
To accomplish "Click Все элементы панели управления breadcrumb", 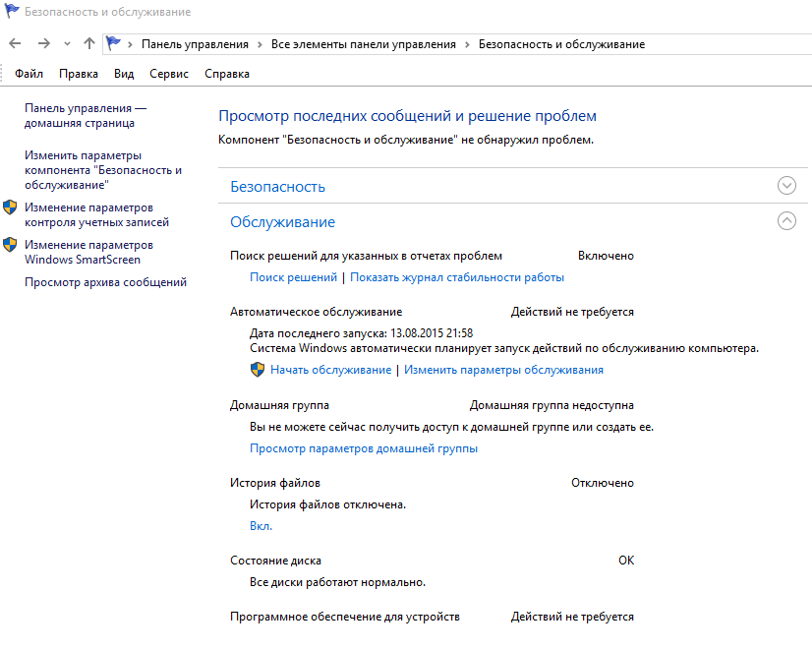I will tap(364, 44).
